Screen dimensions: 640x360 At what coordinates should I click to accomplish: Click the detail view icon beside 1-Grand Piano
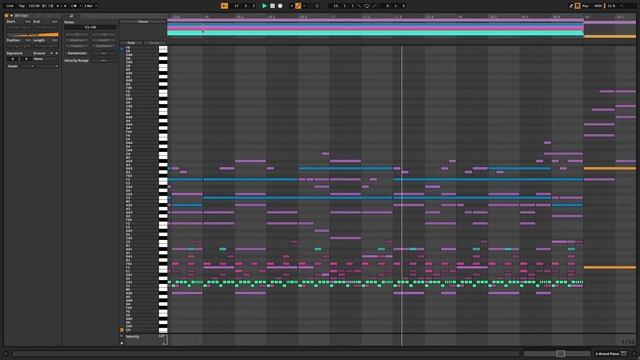coord(624,353)
